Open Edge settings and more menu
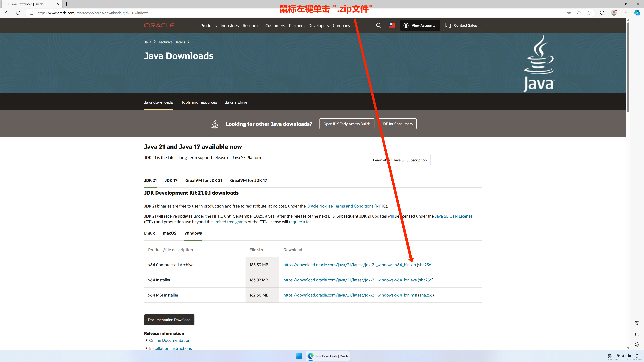644x362 pixels. click(625, 13)
